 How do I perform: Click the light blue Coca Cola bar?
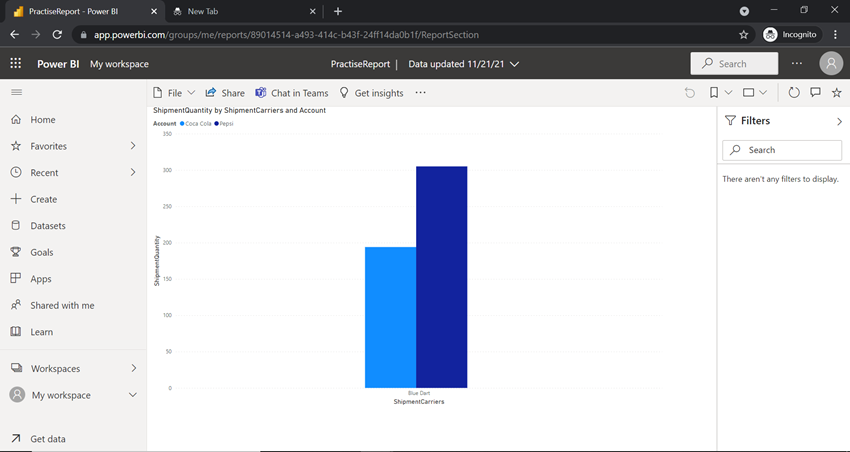pos(390,318)
